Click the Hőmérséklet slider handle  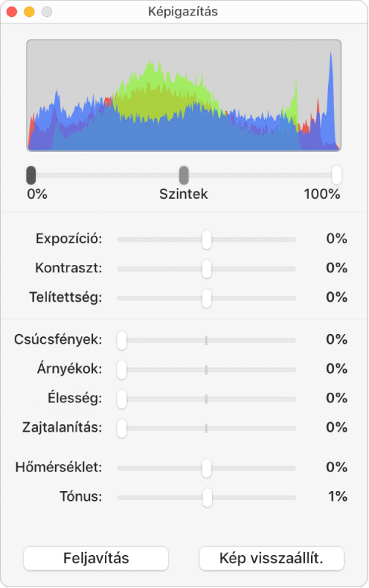click(206, 468)
